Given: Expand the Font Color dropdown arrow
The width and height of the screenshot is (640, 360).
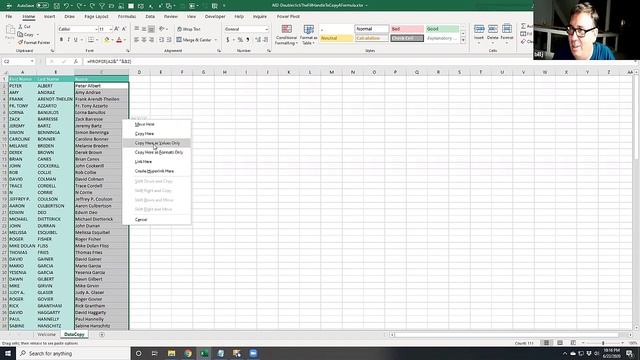Looking at the screenshot, I should coord(124,40).
